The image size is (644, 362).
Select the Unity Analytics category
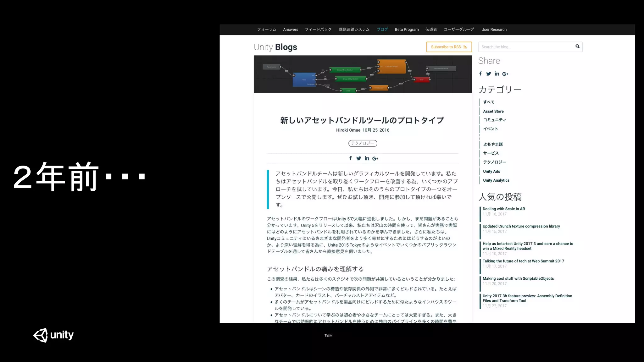496,180
